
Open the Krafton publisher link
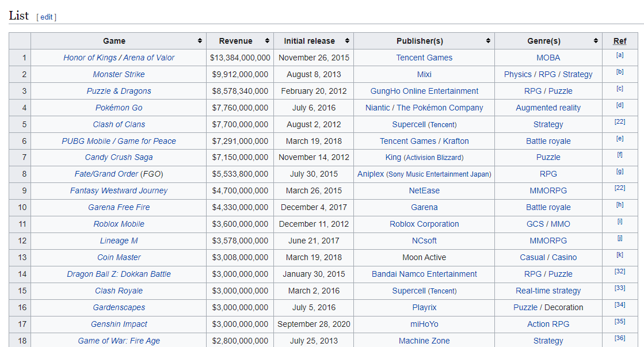click(x=455, y=141)
